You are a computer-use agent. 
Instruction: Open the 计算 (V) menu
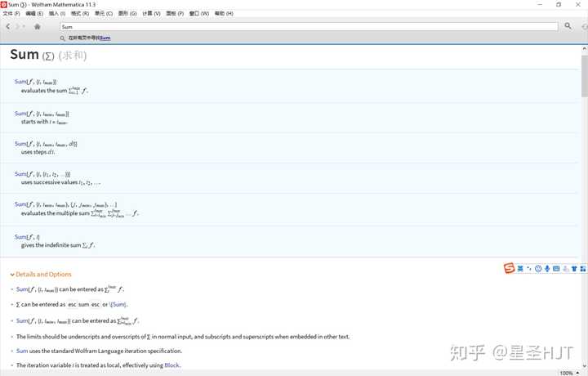coord(151,14)
